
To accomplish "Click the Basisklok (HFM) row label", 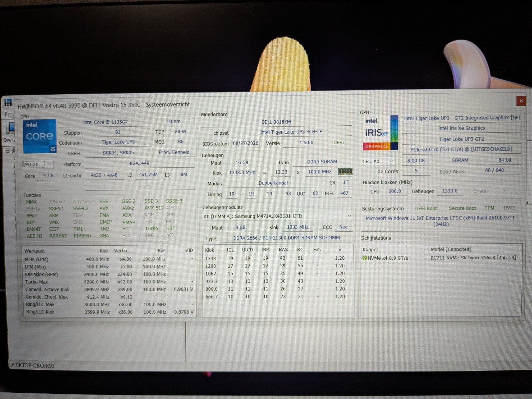I will click(x=42, y=274).
